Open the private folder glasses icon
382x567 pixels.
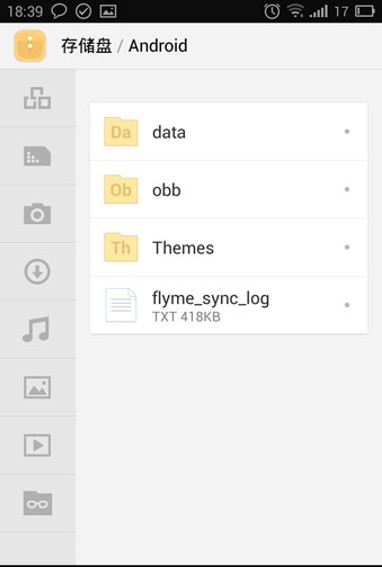(x=38, y=503)
